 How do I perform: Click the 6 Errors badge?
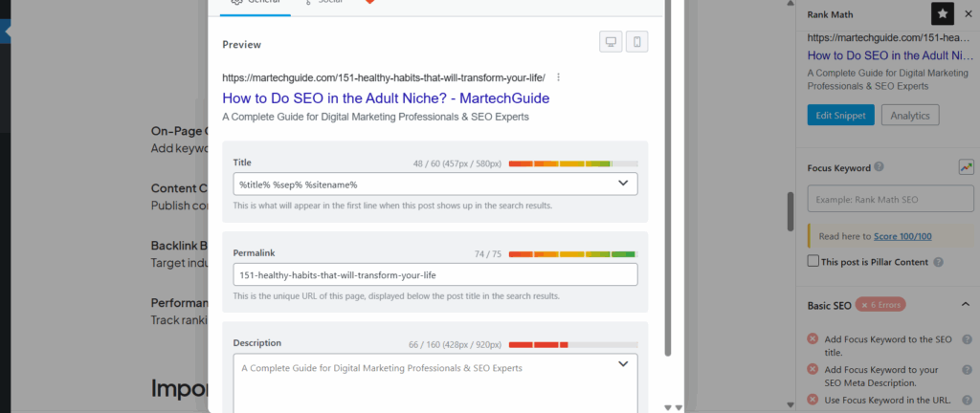click(880, 305)
